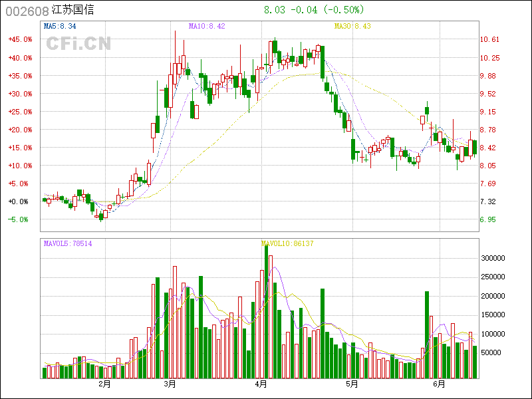Click the -0.50% change percentage
Screen dimensions: 532x399
[x=344, y=10]
